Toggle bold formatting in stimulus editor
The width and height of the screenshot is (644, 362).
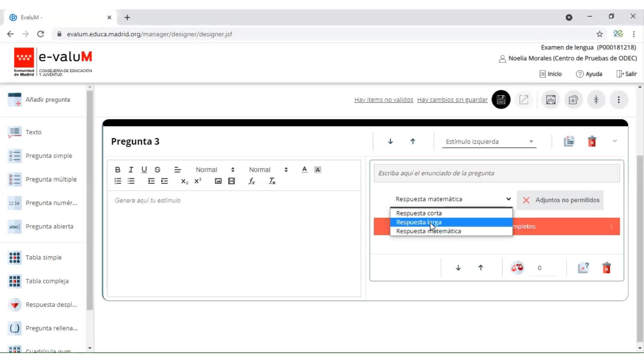click(x=117, y=170)
